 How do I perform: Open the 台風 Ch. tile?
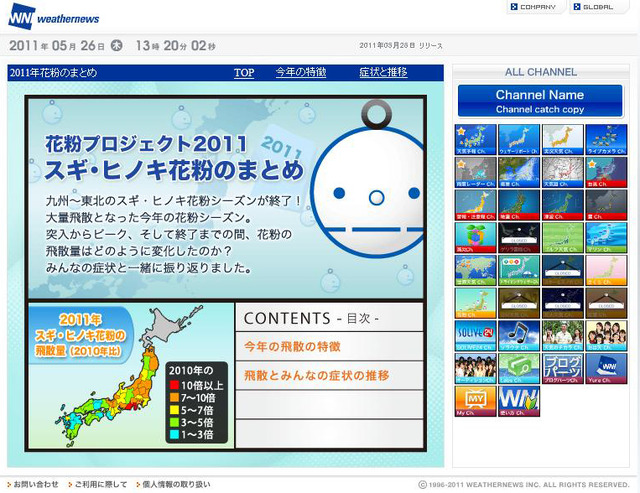(x=606, y=172)
